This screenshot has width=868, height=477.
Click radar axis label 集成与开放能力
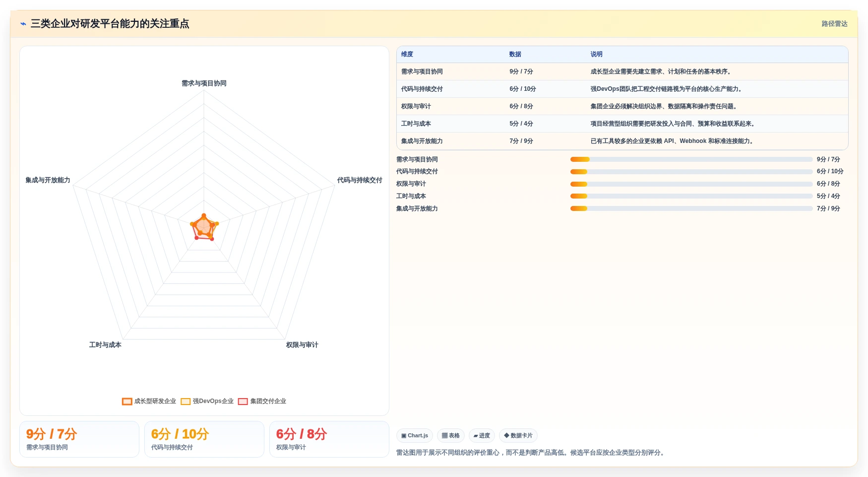click(x=48, y=180)
